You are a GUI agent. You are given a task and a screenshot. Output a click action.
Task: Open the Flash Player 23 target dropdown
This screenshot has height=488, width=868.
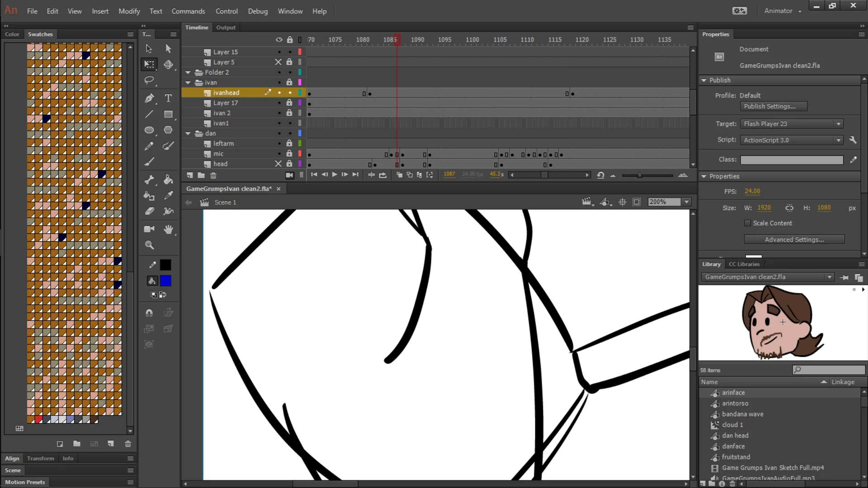coord(838,124)
